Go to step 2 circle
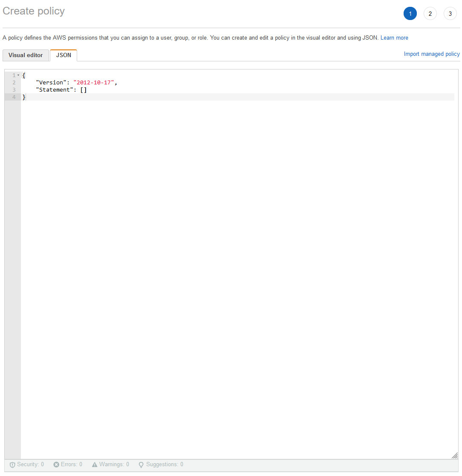The image size is (462, 476). tap(430, 14)
